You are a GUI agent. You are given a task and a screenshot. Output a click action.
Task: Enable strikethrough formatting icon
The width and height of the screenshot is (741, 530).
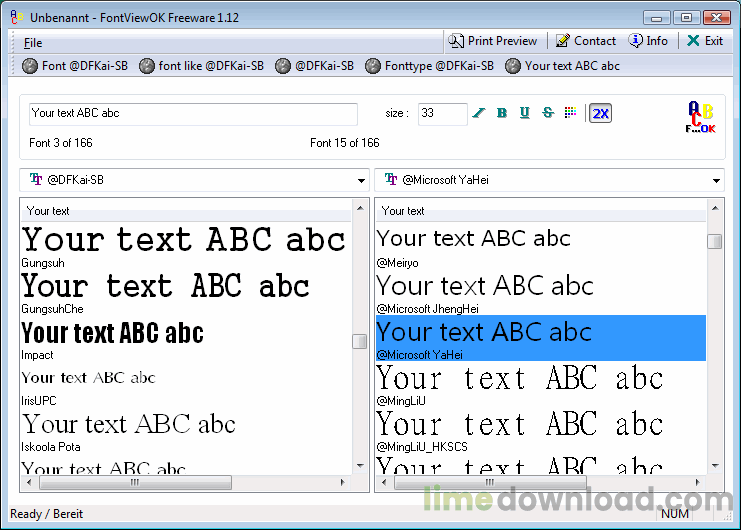click(x=547, y=113)
